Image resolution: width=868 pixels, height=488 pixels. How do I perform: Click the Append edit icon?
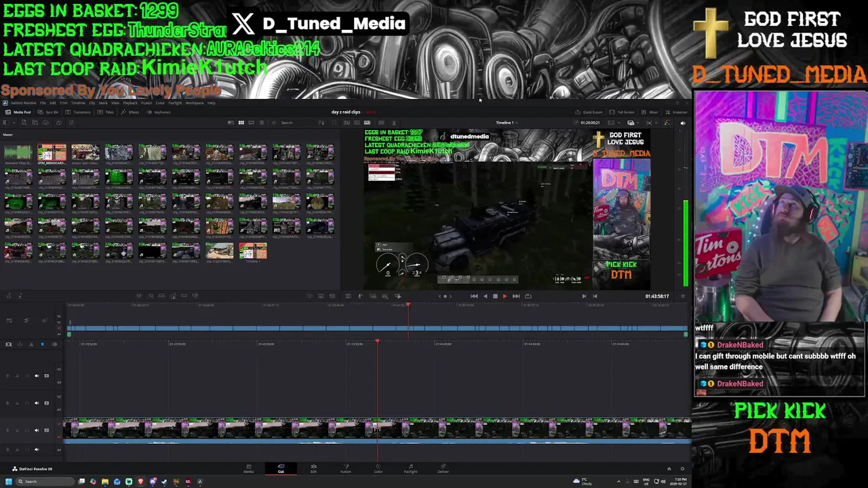coord(151,296)
